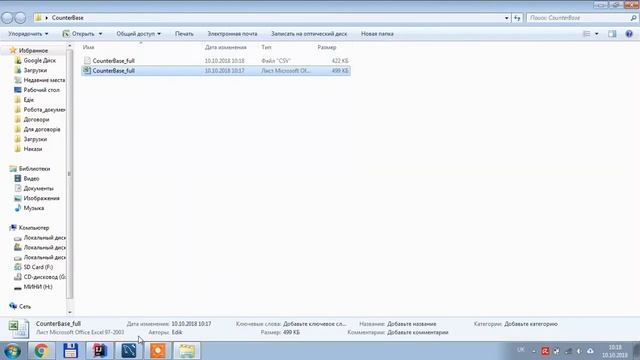Image resolution: width=640 pixels, height=360 pixels.
Task: Open the Изображения library
Action: [41, 198]
